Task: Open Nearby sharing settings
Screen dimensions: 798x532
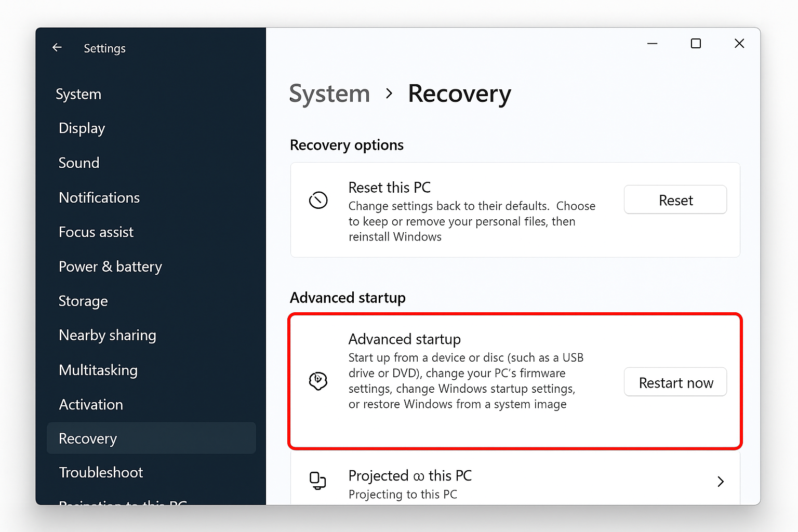Action: (x=108, y=336)
